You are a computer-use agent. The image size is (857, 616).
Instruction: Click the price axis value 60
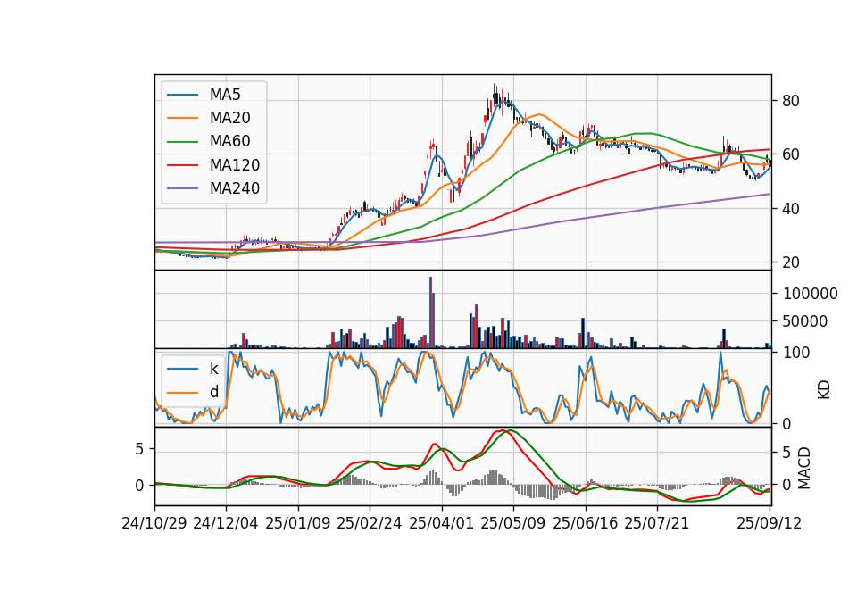tap(791, 154)
